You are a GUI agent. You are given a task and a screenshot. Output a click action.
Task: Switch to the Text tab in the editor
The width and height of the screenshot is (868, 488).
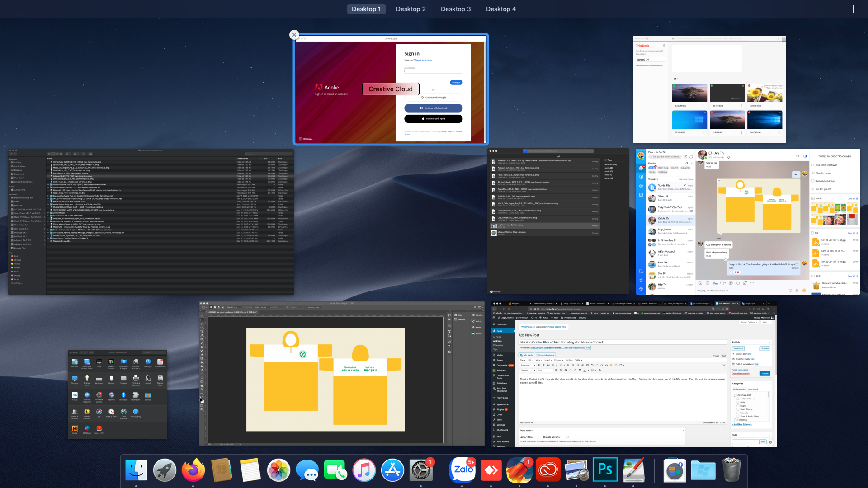(724, 356)
